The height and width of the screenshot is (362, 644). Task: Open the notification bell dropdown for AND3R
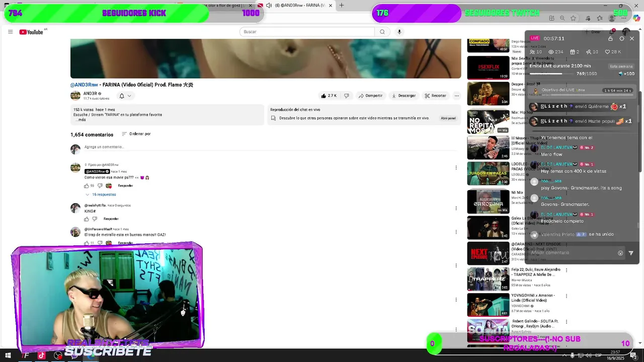[125, 96]
